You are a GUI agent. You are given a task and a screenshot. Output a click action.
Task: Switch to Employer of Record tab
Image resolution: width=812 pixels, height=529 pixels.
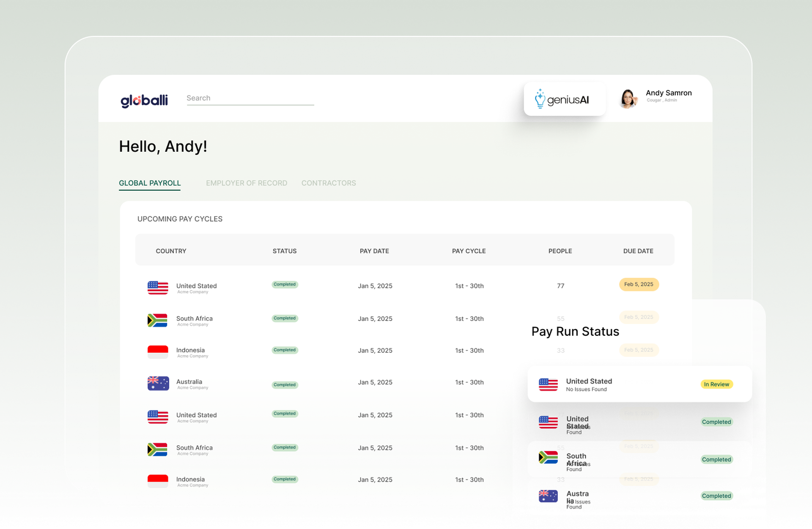point(246,183)
